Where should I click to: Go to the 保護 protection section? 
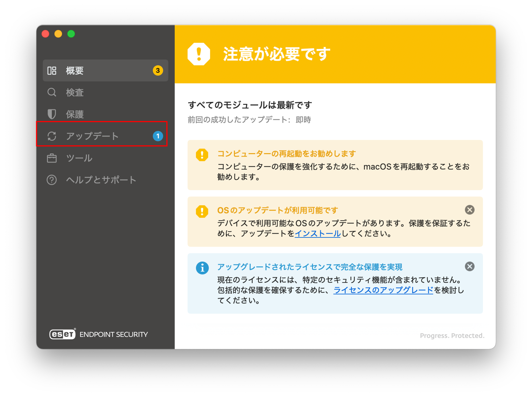coord(105,114)
